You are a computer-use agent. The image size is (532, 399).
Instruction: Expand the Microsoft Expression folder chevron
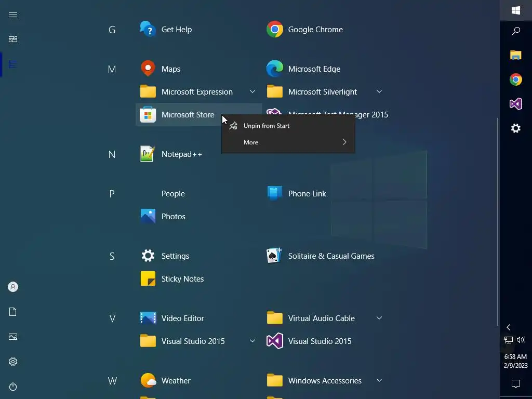point(252,91)
